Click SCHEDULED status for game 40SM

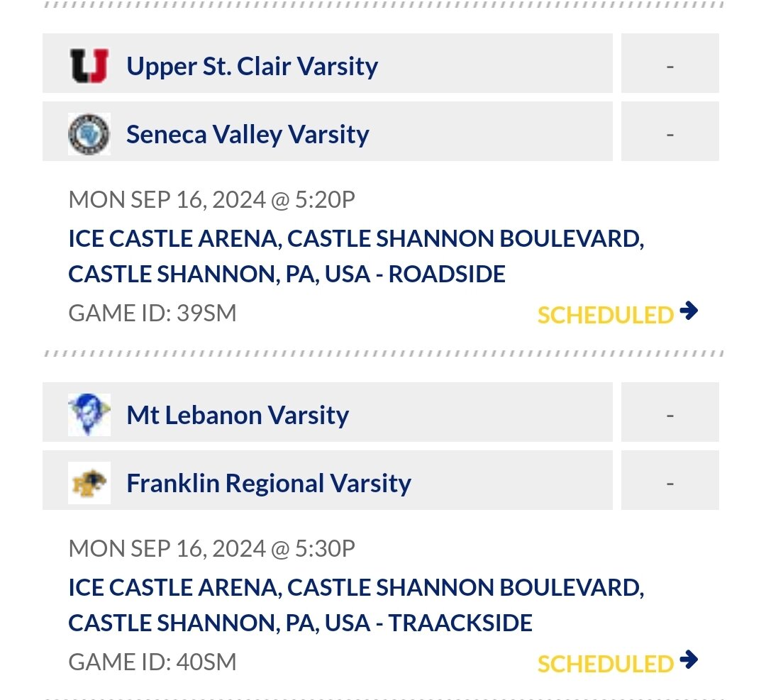point(605,664)
